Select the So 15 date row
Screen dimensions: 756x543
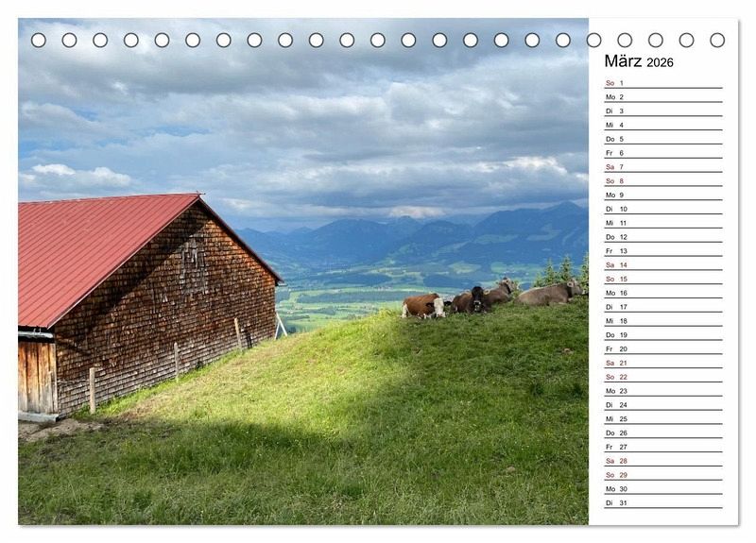(x=663, y=279)
